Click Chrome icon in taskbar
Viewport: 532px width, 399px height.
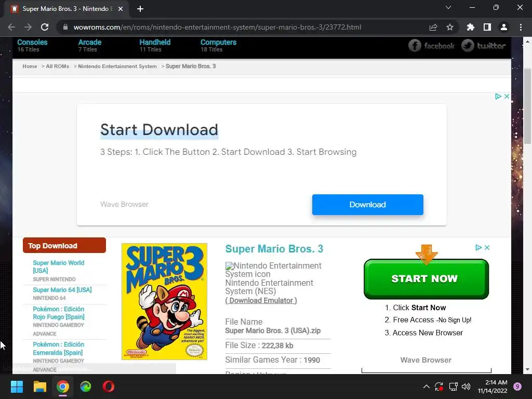(x=63, y=387)
